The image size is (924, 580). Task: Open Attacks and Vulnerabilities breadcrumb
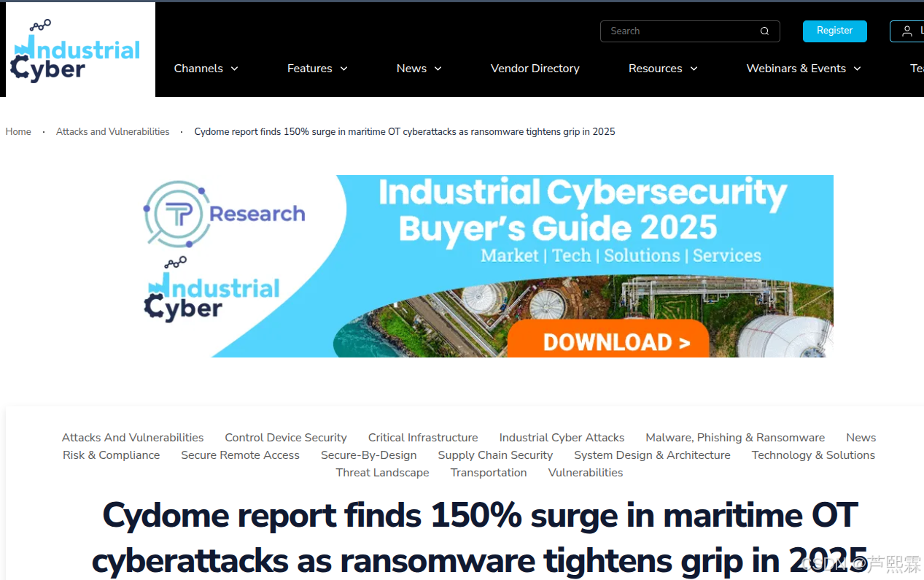click(112, 132)
